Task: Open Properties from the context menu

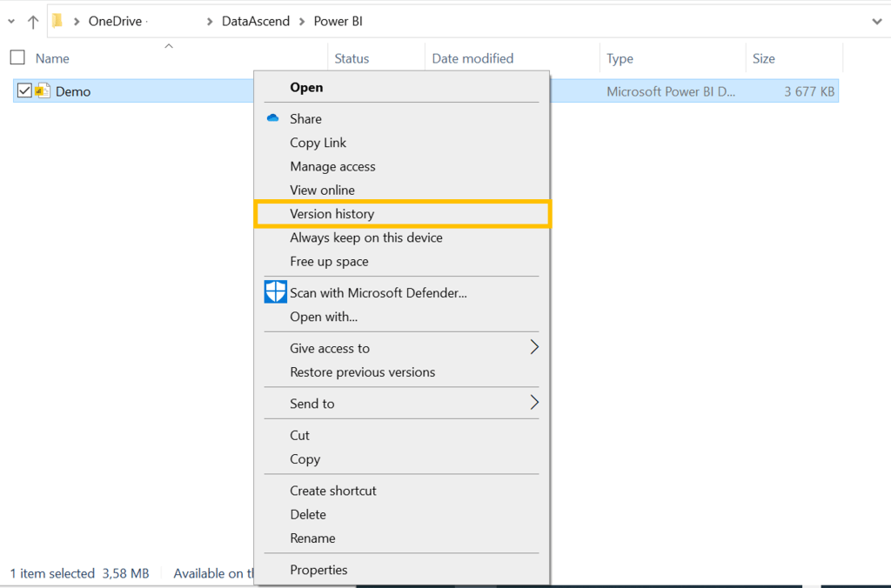Action: pyautogui.click(x=318, y=570)
